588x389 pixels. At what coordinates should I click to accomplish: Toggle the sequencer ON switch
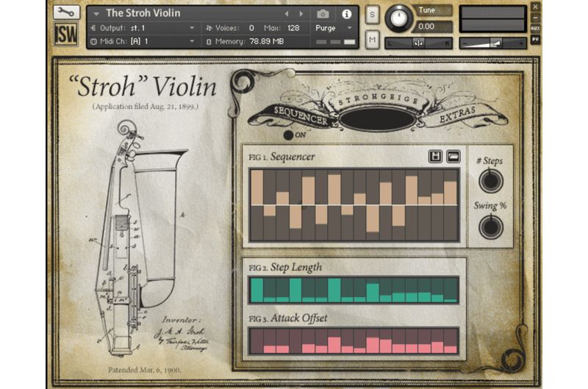(288, 135)
